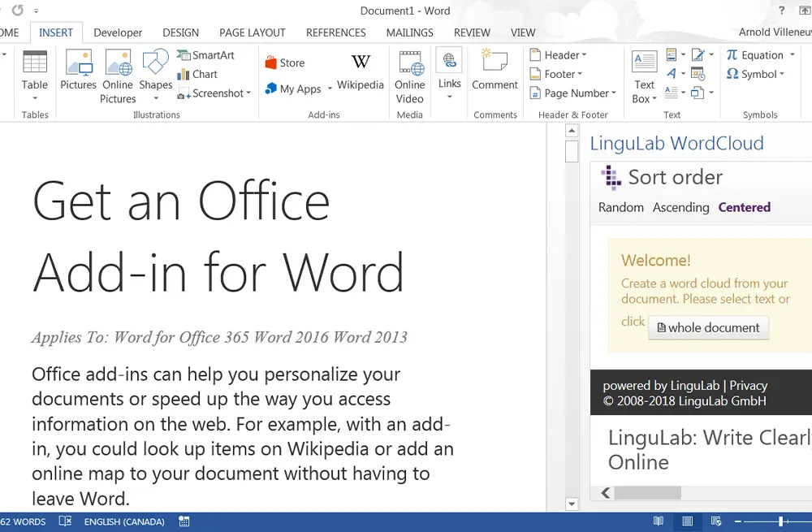This screenshot has width=812, height=532.
Task: Select Ascending sort order
Action: pos(681,207)
